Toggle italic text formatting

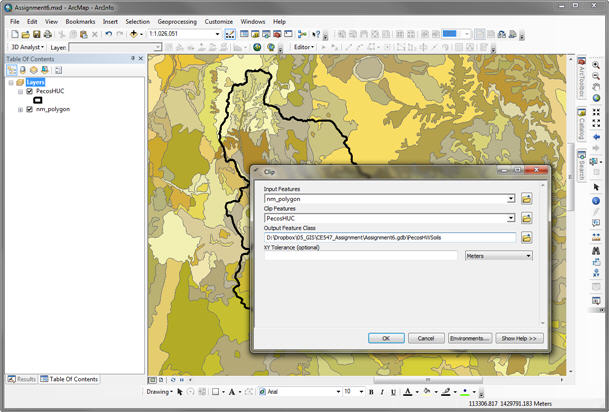(x=382, y=392)
